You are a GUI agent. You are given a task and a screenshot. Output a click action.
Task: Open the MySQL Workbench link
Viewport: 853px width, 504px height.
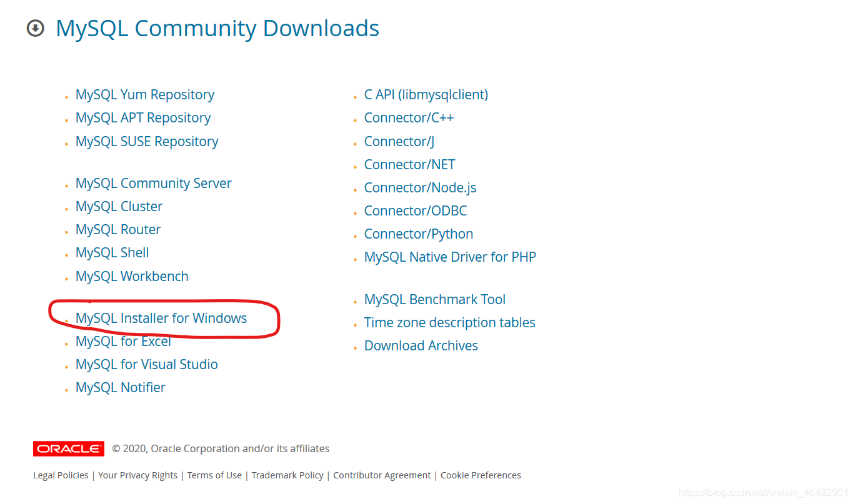[132, 277]
